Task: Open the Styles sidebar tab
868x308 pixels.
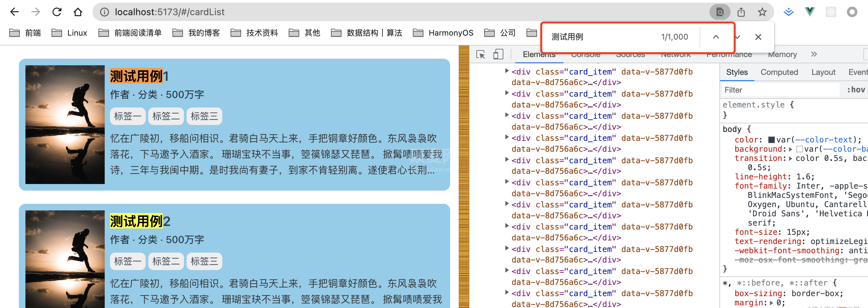Action: pos(737,72)
